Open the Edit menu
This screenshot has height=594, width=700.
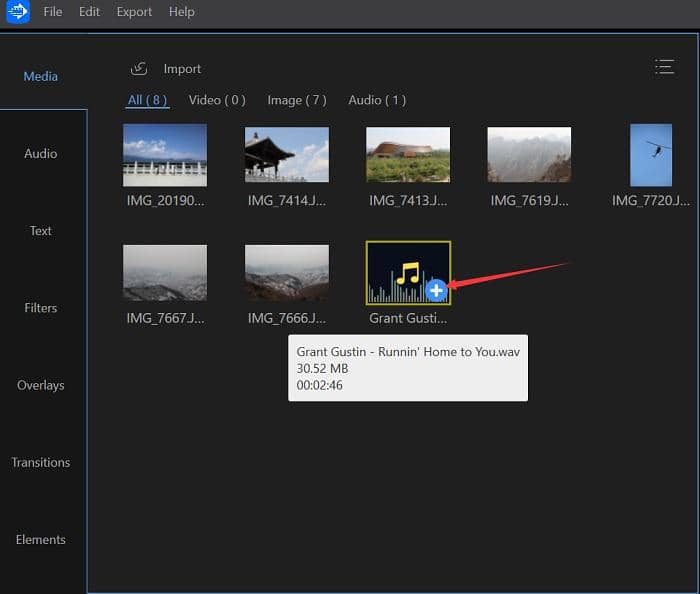[90, 12]
